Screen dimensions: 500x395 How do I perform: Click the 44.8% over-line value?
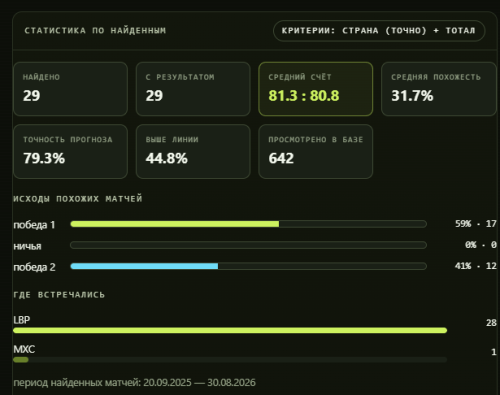(x=166, y=158)
